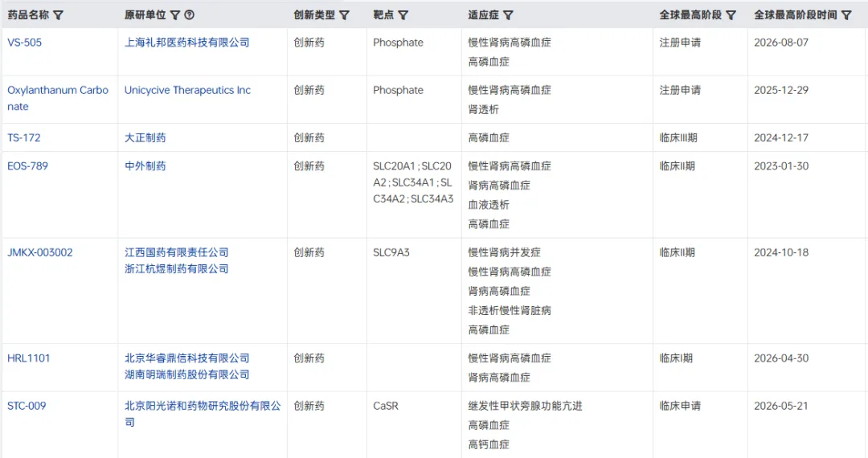Select 高磷血症 indication in TS-172 row
This screenshot has width=868, height=458.
tap(489, 137)
